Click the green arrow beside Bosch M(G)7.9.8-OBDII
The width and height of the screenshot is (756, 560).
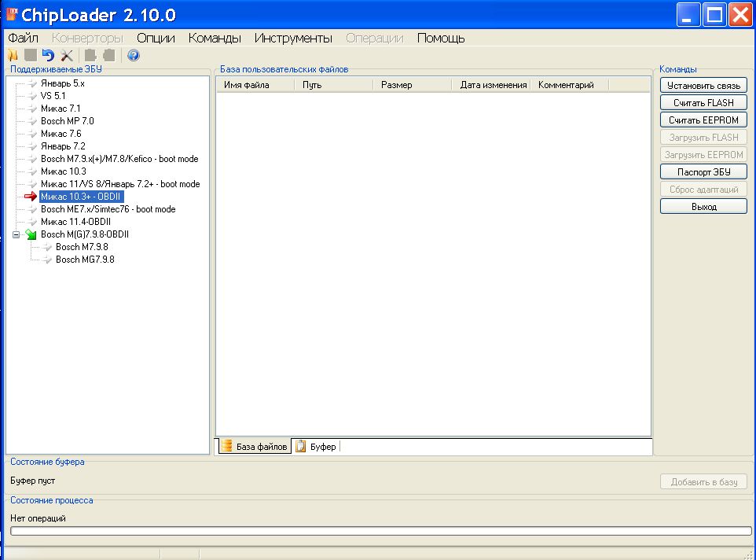(x=31, y=234)
